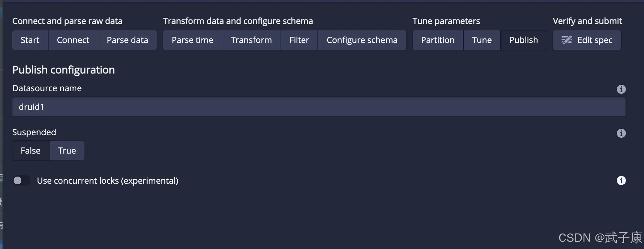644x249 pixels.
Task: Toggle the Use concurrent locks switch
Action: 21,180
